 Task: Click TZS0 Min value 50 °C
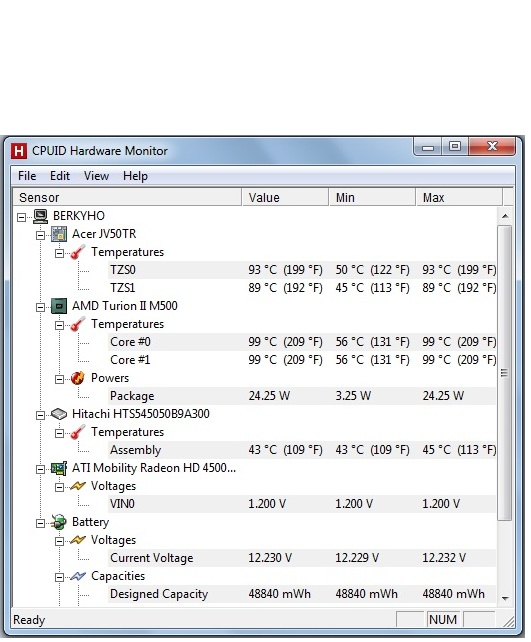coord(372,270)
